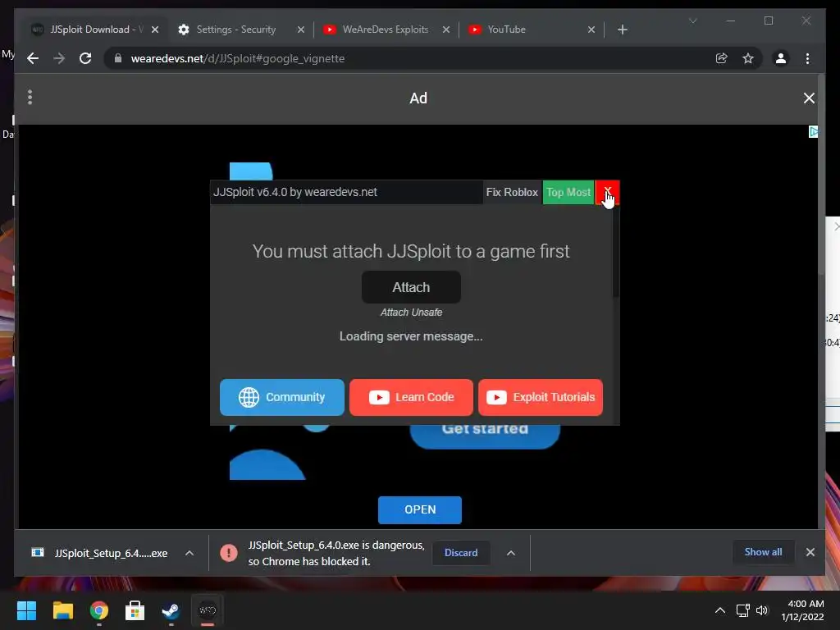
Task: Open Steam from the taskbar
Action: pyautogui.click(x=171, y=610)
